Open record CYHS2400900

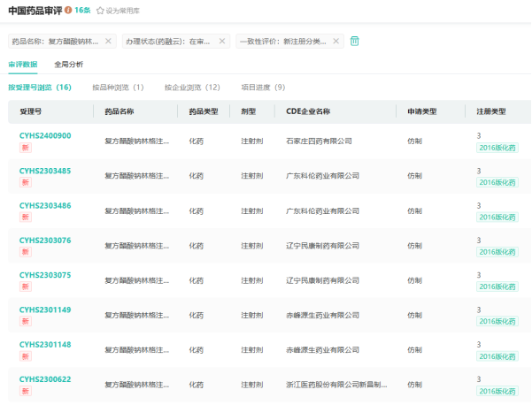point(45,135)
